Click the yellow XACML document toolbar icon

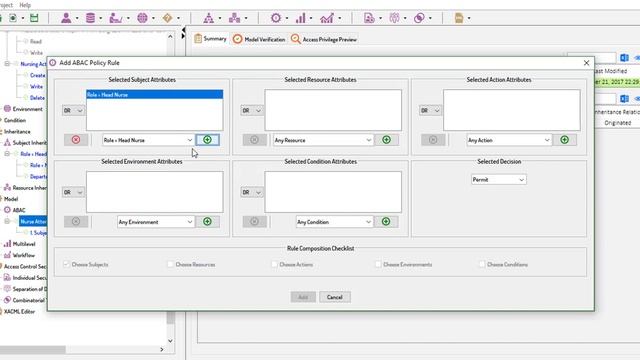point(459,18)
